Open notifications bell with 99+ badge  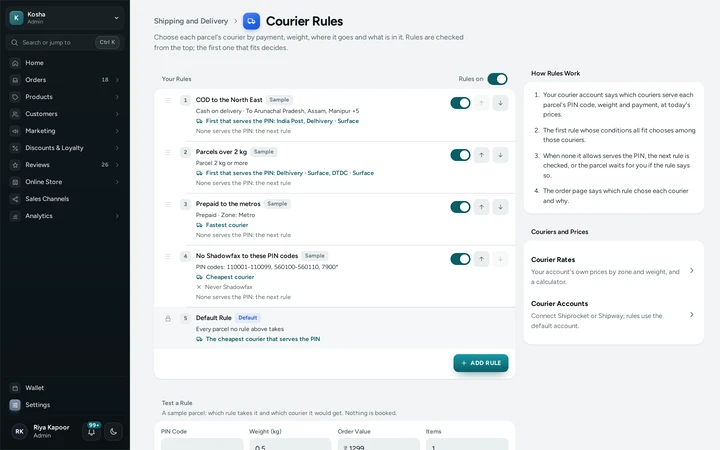pos(91,431)
